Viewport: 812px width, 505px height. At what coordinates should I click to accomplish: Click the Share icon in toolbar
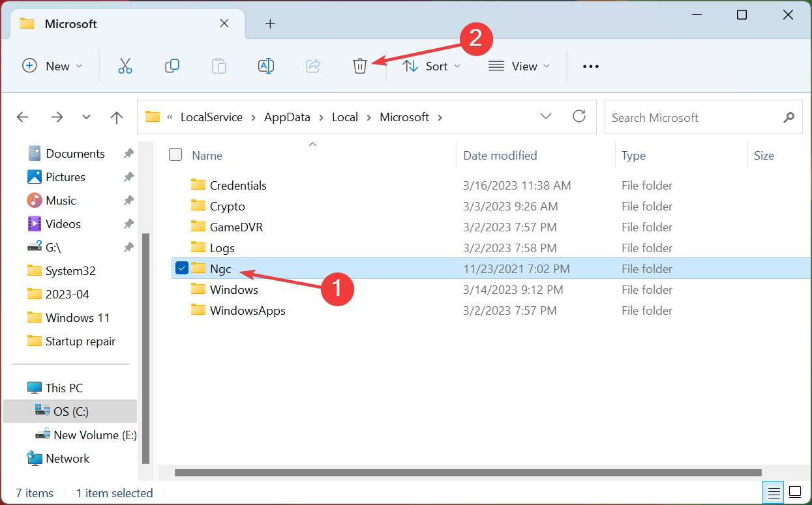313,66
